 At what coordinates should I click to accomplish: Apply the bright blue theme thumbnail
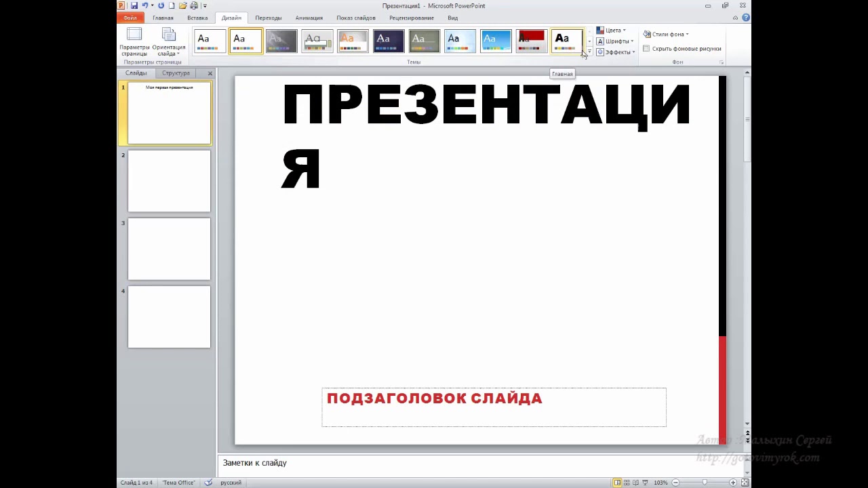tap(496, 41)
